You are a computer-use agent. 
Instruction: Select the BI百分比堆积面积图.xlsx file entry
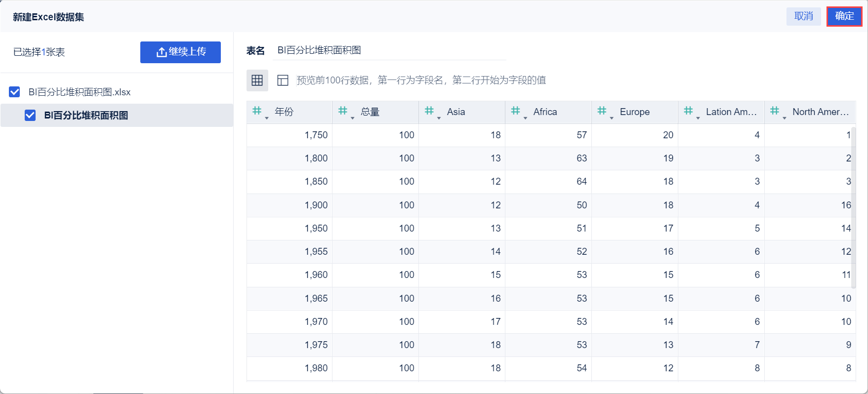(80, 92)
